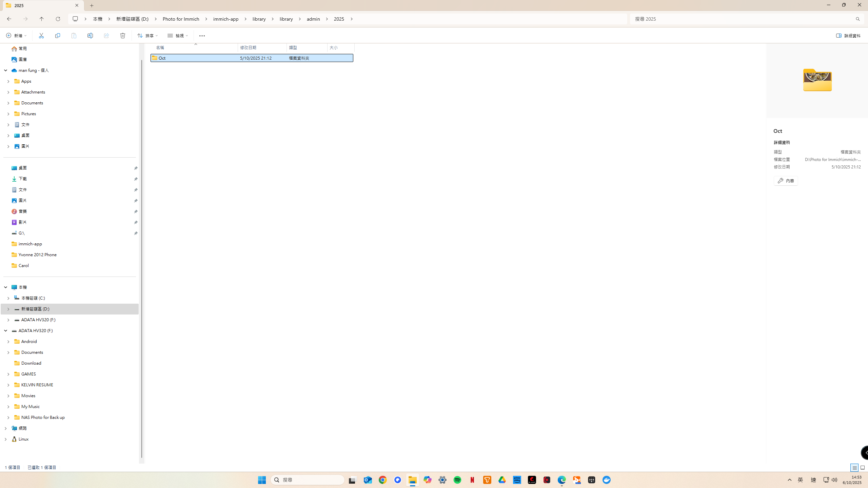Screen dimensions: 868x488
Task: Click the 內容 properties button
Action: pyautogui.click(x=786, y=181)
